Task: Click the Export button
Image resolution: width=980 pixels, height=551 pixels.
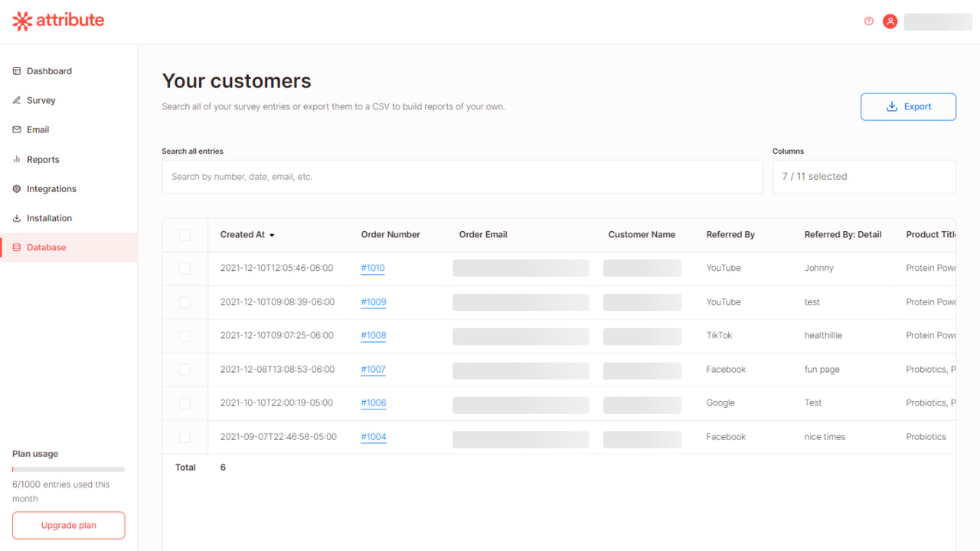Action: click(x=908, y=106)
